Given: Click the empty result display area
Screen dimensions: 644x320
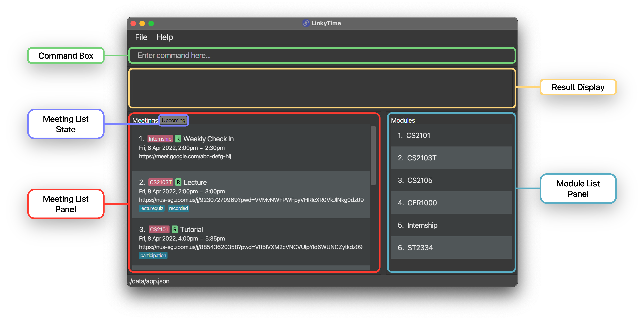Looking at the screenshot, I should 322,88.
